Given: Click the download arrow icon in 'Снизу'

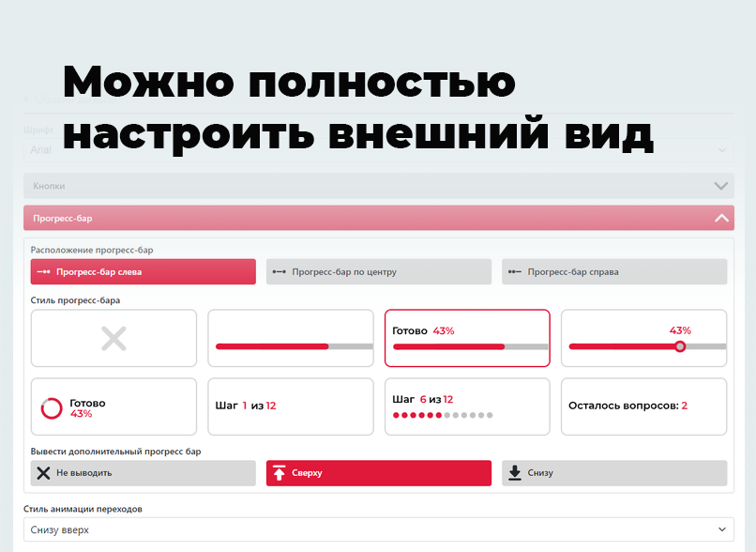Looking at the screenshot, I should click(x=514, y=473).
